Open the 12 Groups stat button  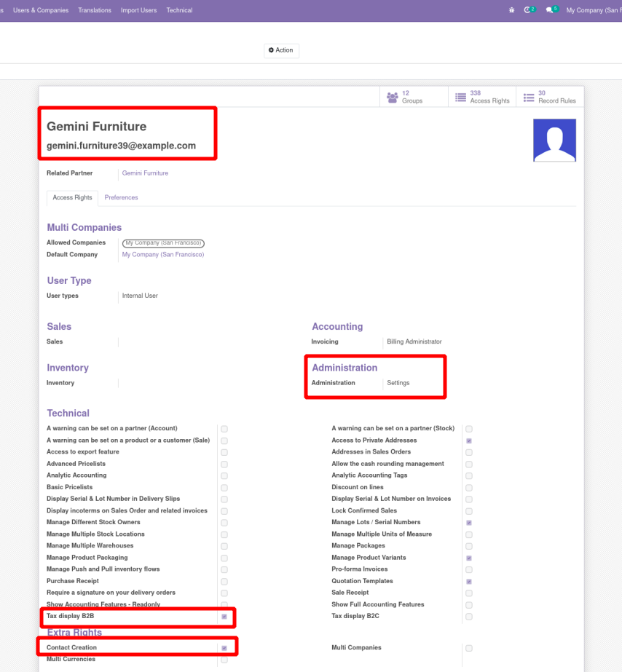(x=414, y=97)
